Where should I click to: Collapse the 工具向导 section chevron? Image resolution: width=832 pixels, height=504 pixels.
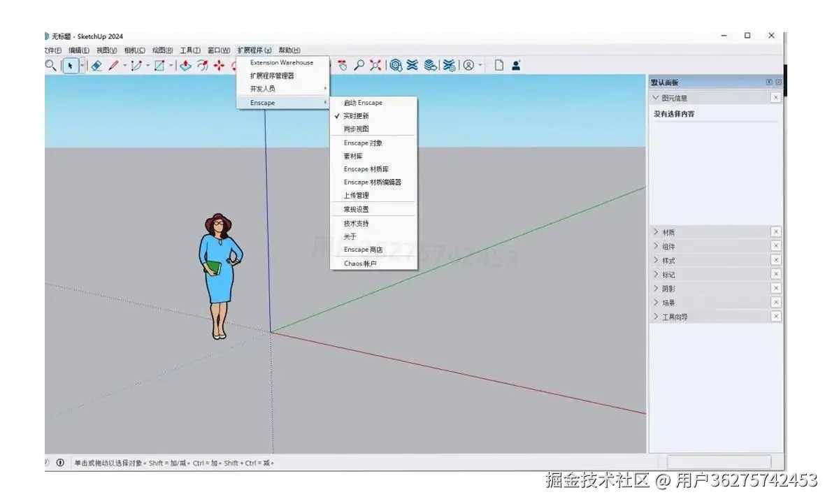coord(656,316)
